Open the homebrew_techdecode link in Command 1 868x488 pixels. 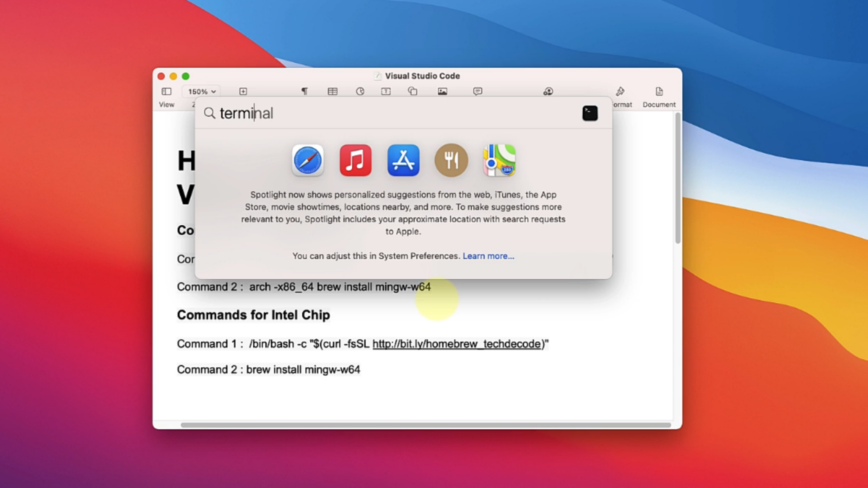coord(457,344)
